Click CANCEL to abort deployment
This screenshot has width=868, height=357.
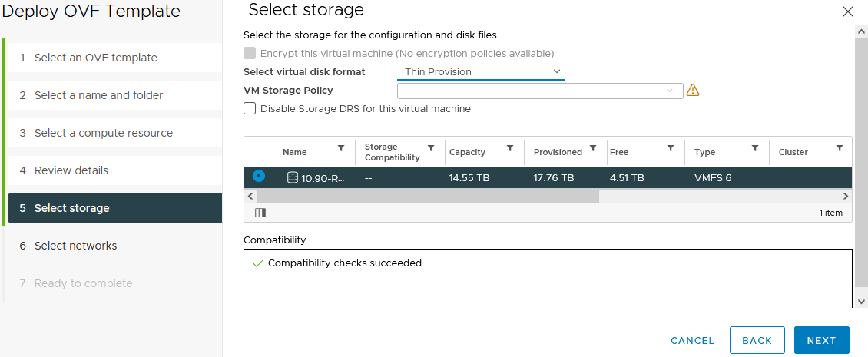(x=692, y=340)
